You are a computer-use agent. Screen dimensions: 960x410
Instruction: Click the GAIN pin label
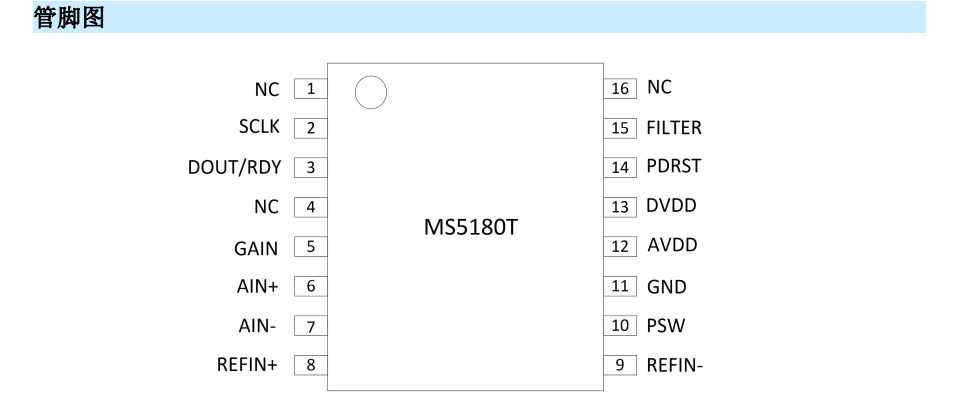pyautogui.click(x=256, y=249)
